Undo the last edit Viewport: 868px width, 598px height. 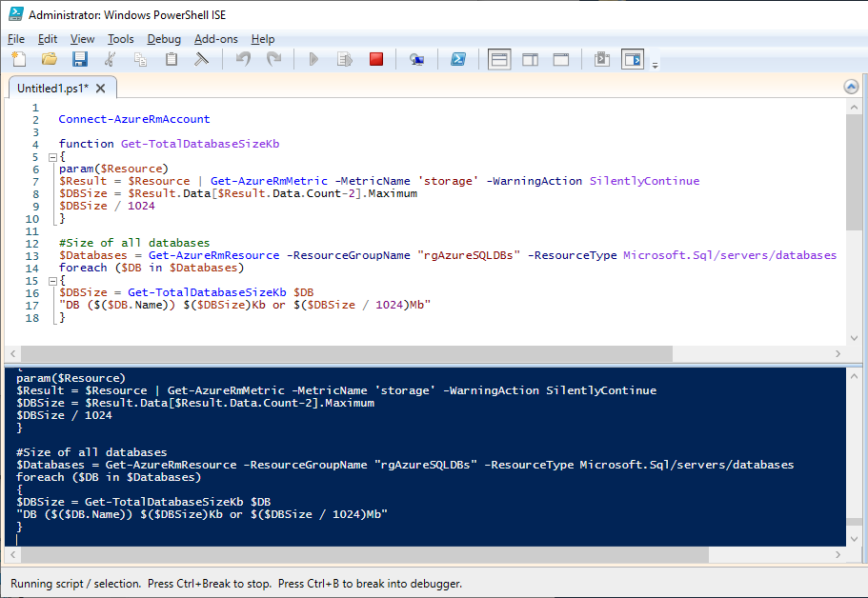pos(244,59)
